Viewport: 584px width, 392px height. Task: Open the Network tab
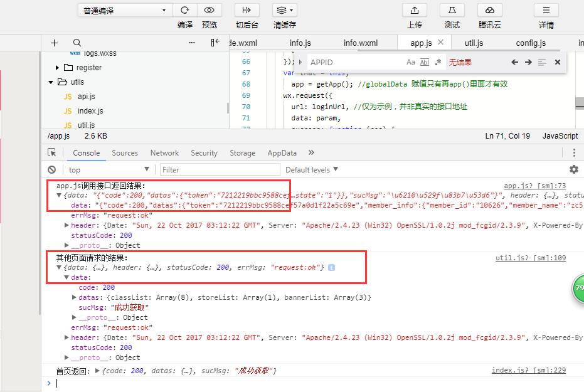(x=164, y=152)
